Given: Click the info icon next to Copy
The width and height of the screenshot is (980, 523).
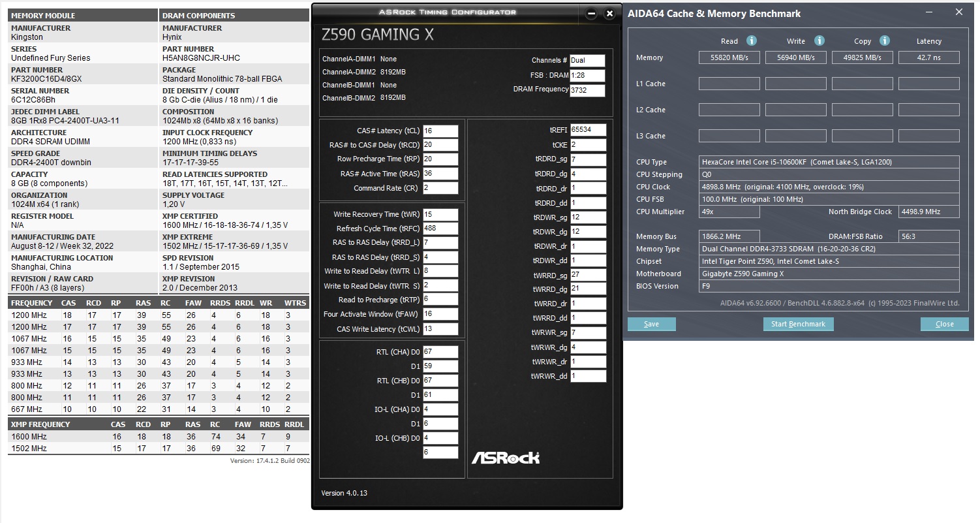Looking at the screenshot, I should [x=885, y=40].
